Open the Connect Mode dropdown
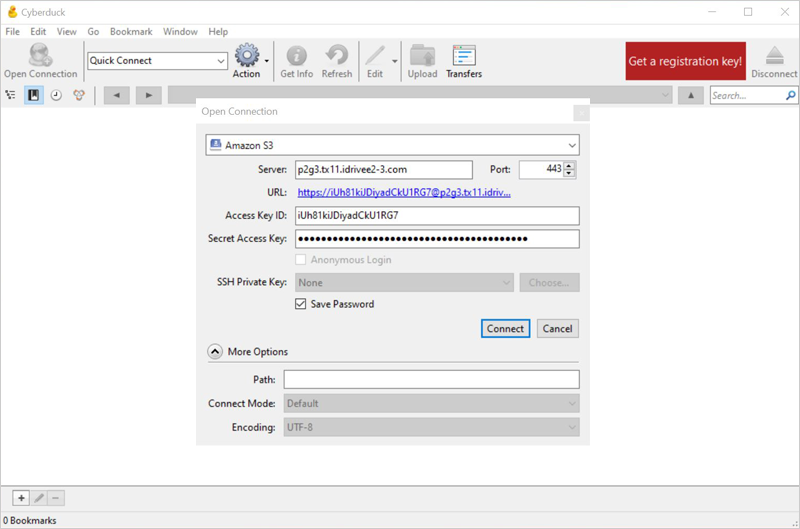 pos(432,404)
